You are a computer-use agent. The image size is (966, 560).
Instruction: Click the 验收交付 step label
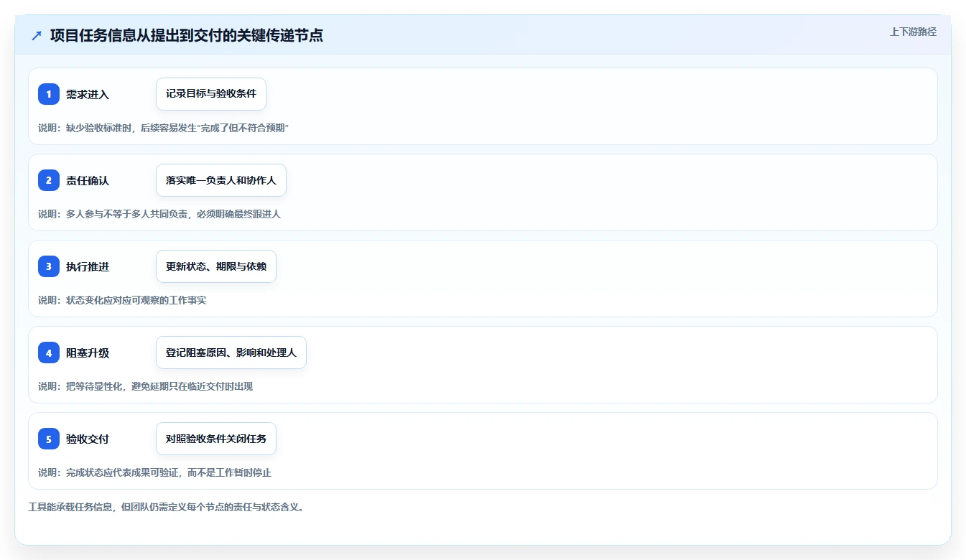pyautogui.click(x=88, y=439)
